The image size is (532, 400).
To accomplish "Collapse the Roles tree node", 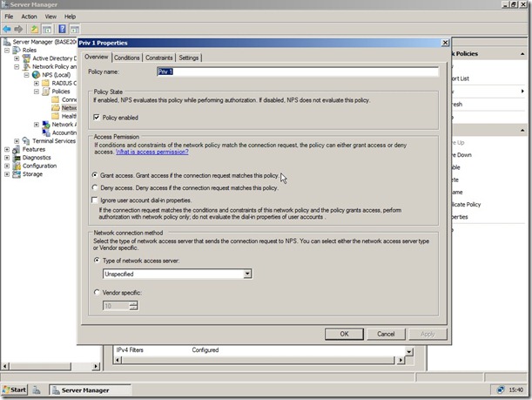I will point(7,50).
